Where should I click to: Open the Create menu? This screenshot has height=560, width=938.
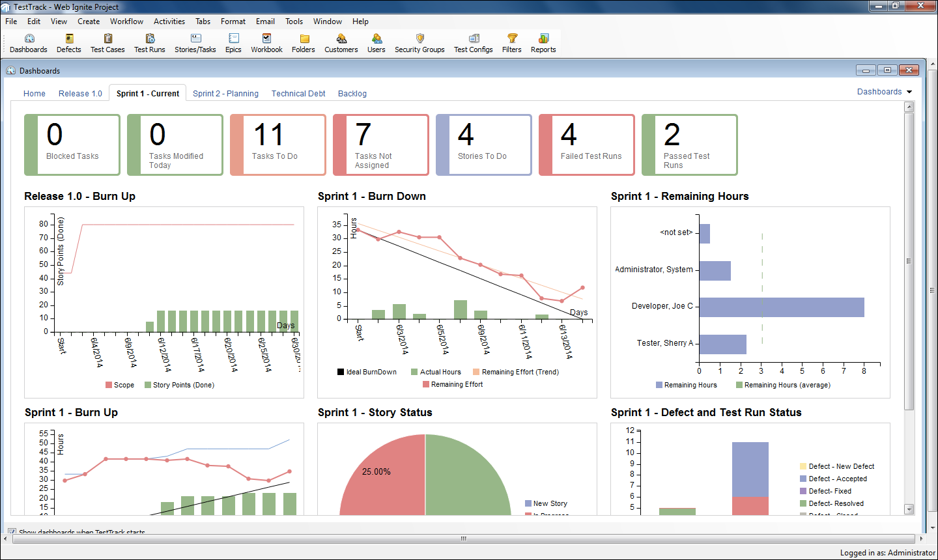tap(89, 21)
